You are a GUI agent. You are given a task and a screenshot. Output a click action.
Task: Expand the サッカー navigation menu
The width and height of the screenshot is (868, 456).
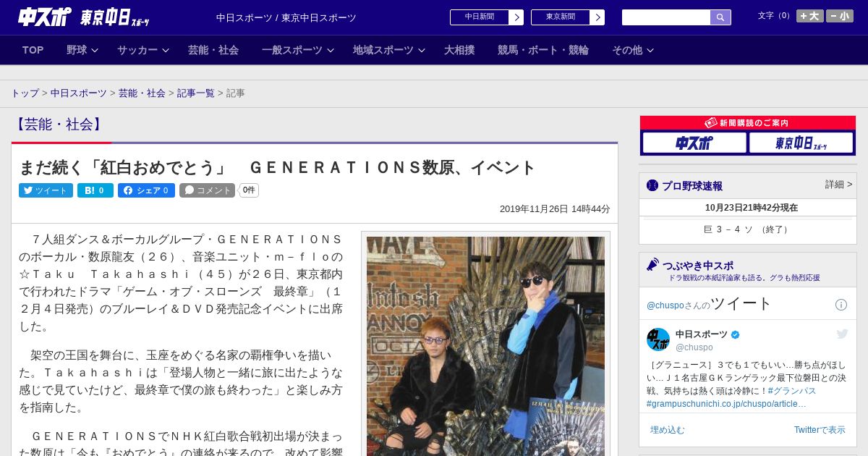(x=143, y=50)
